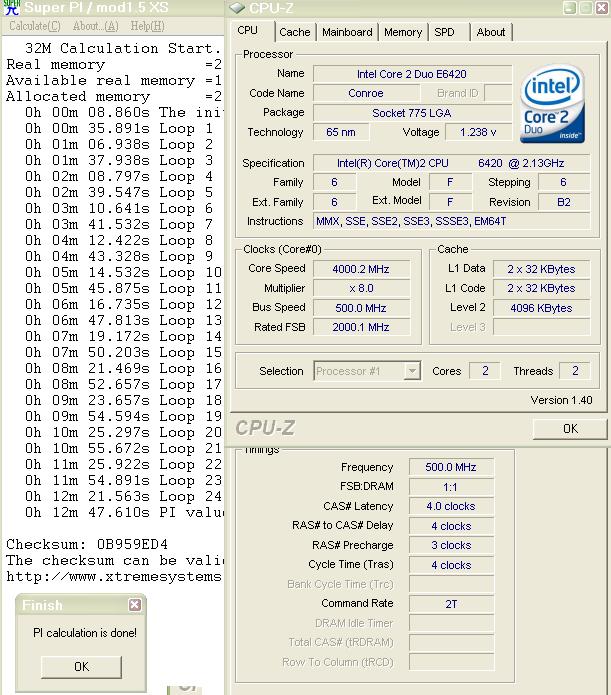Click the Cycle Time (Tras) value

click(x=451, y=565)
